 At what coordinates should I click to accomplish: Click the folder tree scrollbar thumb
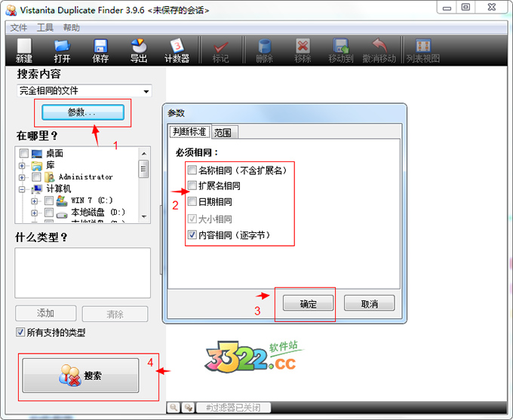coord(143,169)
